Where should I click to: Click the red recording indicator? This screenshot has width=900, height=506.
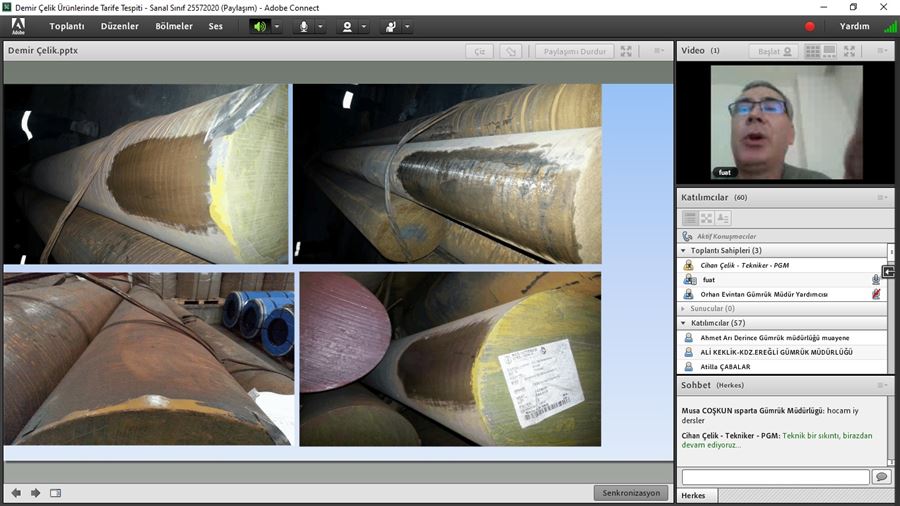click(810, 26)
